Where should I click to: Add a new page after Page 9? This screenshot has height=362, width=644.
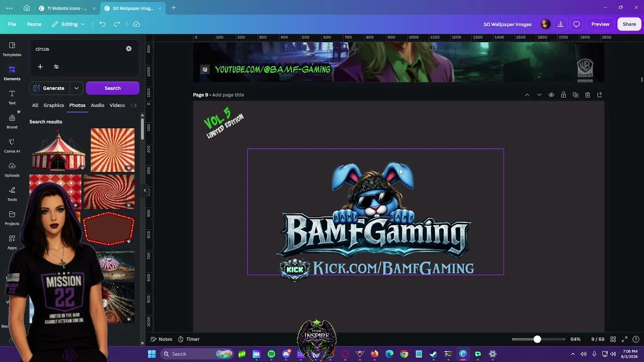[x=600, y=95]
